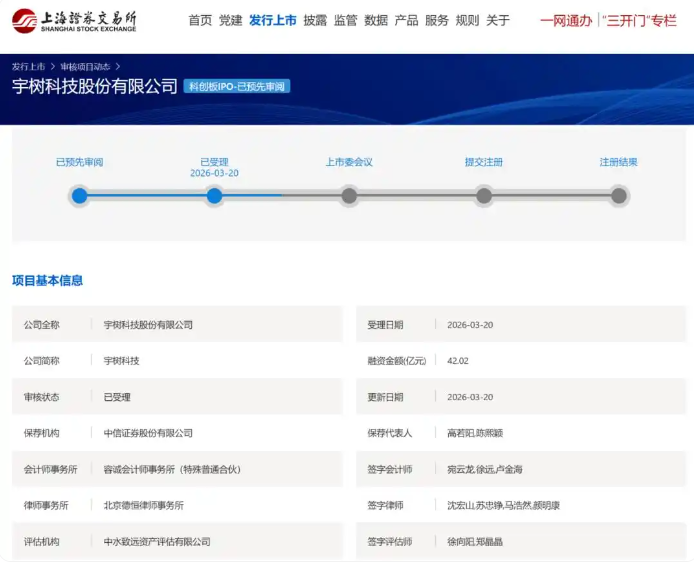This screenshot has height=567, width=694.
Task: Click the "三开门"专栏 link
Action: [x=640, y=21]
